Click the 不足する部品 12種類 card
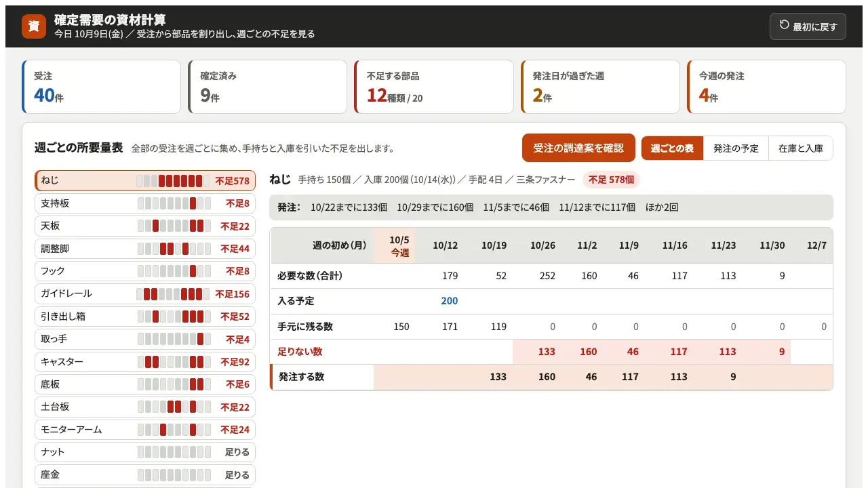 point(434,87)
